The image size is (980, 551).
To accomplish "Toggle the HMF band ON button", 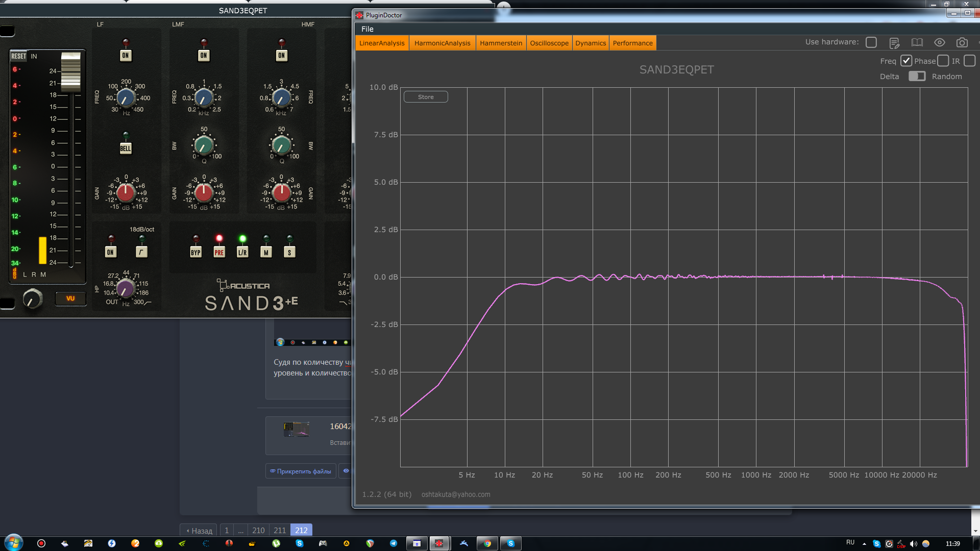I will coord(282,56).
